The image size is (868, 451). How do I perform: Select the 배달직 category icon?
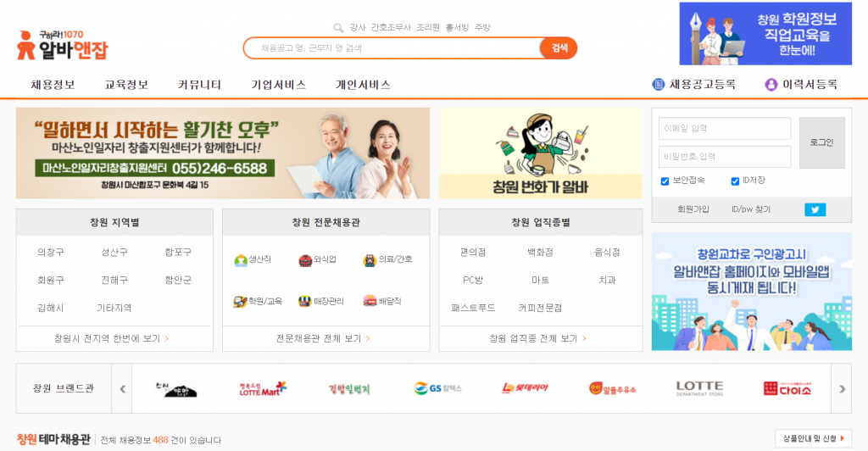coord(370,302)
